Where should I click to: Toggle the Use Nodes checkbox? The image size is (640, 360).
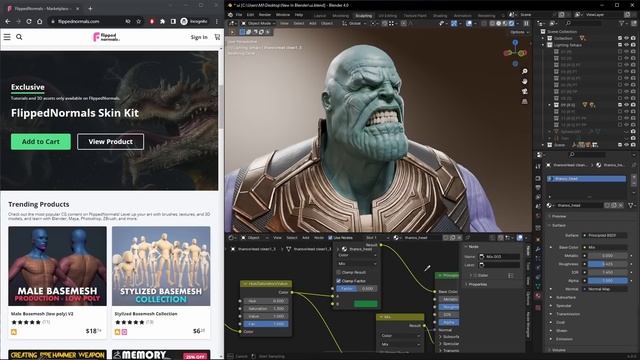(330, 238)
